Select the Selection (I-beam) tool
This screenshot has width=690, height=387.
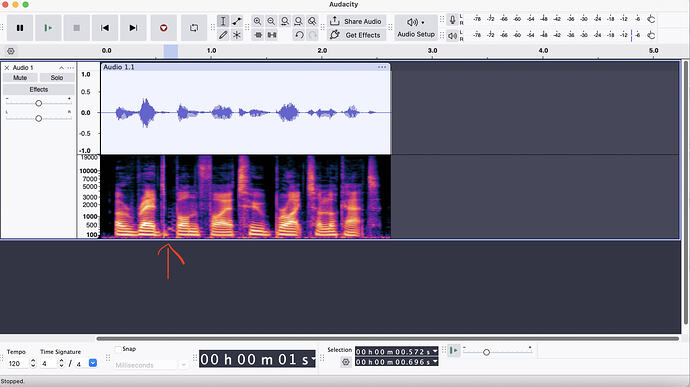coord(223,21)
